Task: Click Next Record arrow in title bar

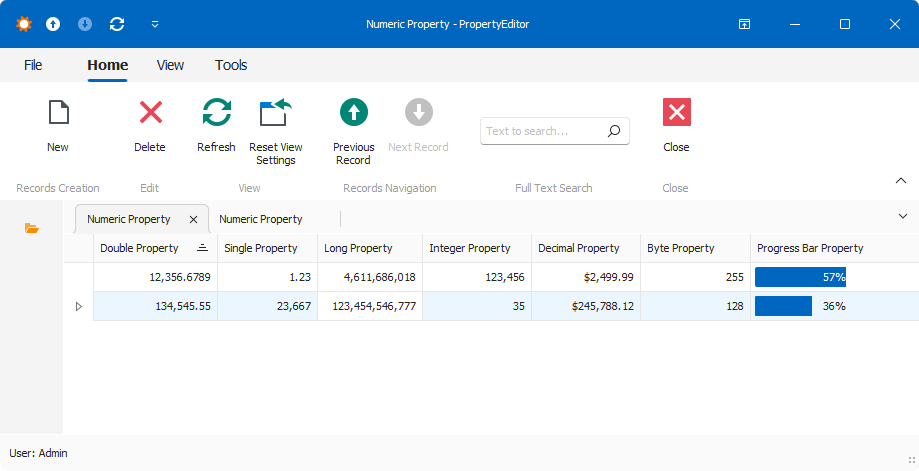Action: pyautogui.click(x=85, y=24)
